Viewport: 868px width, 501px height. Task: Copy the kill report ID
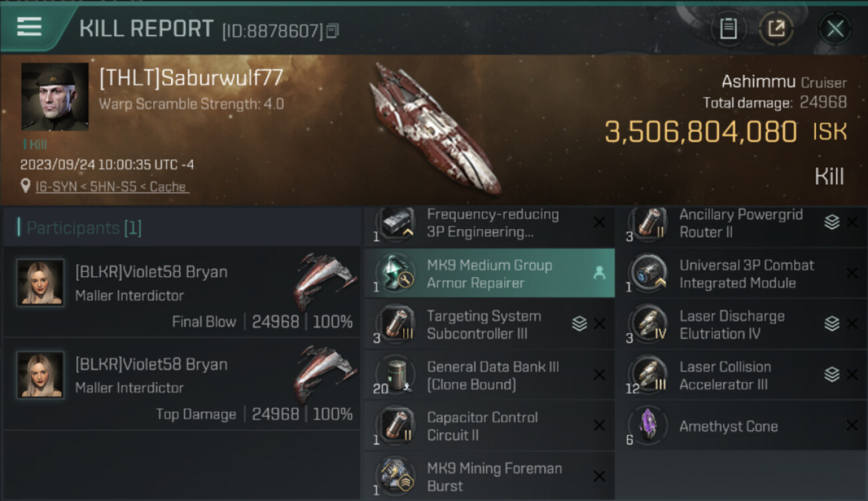(x=333, y=31)
